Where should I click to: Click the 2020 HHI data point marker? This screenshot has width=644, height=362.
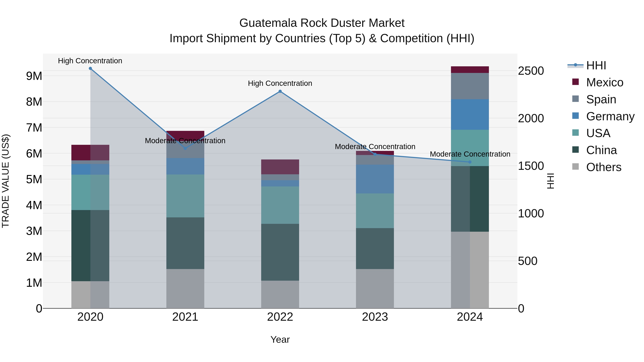point(90,68)
